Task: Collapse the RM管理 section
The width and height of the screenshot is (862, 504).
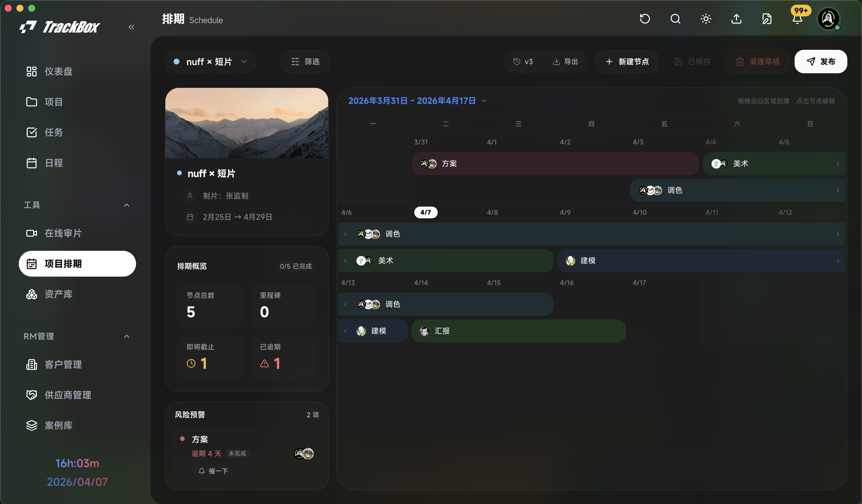Action: (x=127, y=336)
